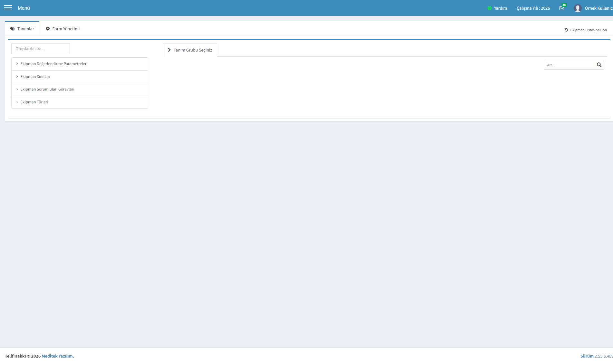Click the Form Yönetimi gear icon

[x=48, y=29]
